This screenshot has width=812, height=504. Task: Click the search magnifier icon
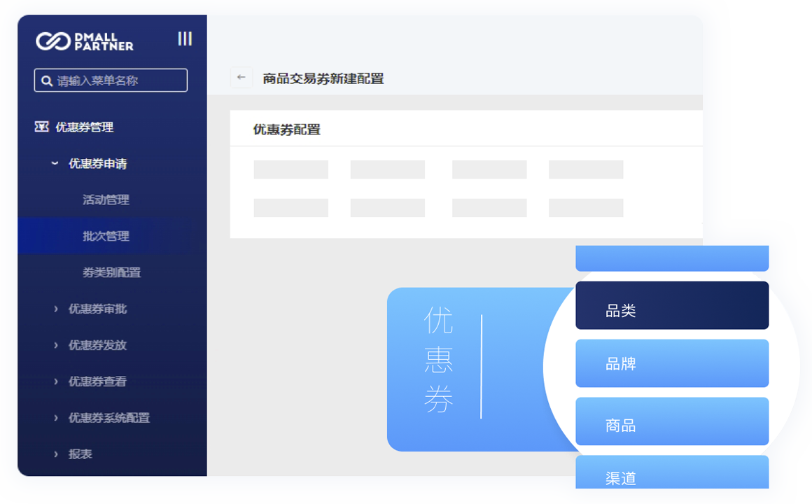pos(47,80)
